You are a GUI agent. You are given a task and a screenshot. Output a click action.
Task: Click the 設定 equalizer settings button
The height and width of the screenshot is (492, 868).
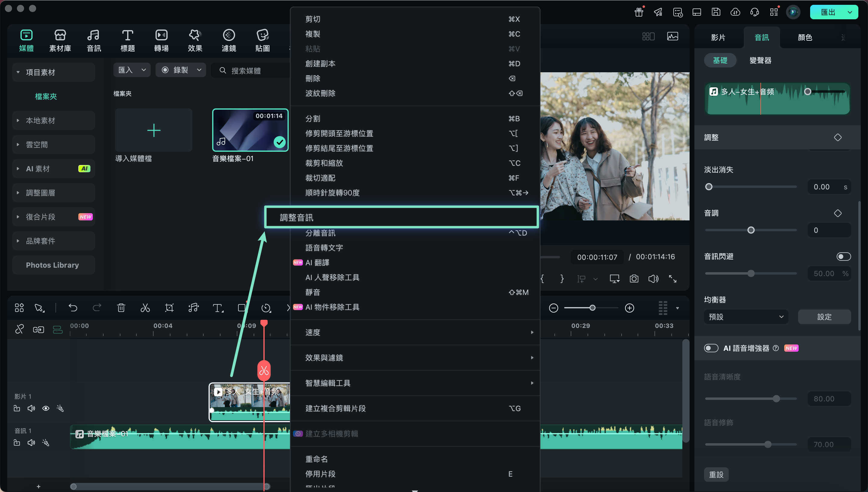824,317
